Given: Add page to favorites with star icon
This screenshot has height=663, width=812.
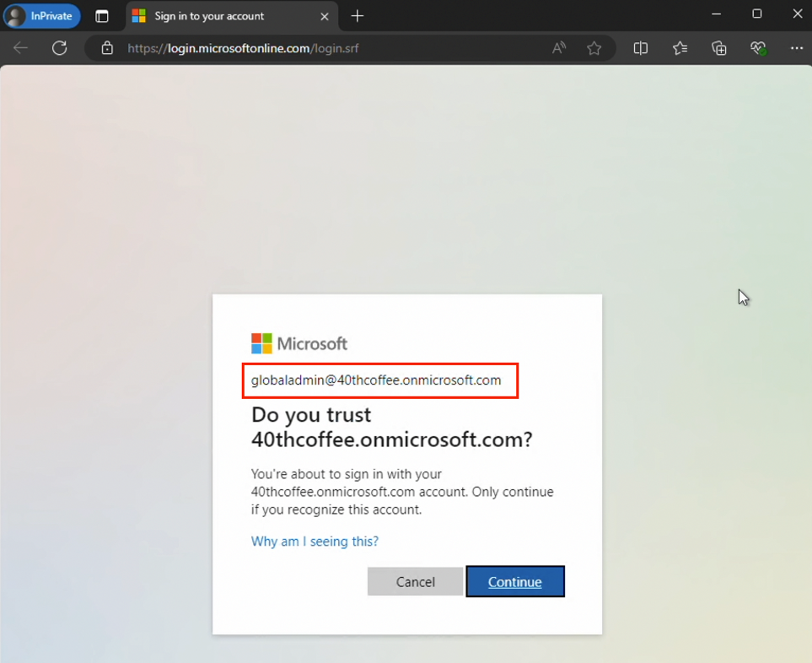Looking at the screenshot, I should [x=594, y=48].
